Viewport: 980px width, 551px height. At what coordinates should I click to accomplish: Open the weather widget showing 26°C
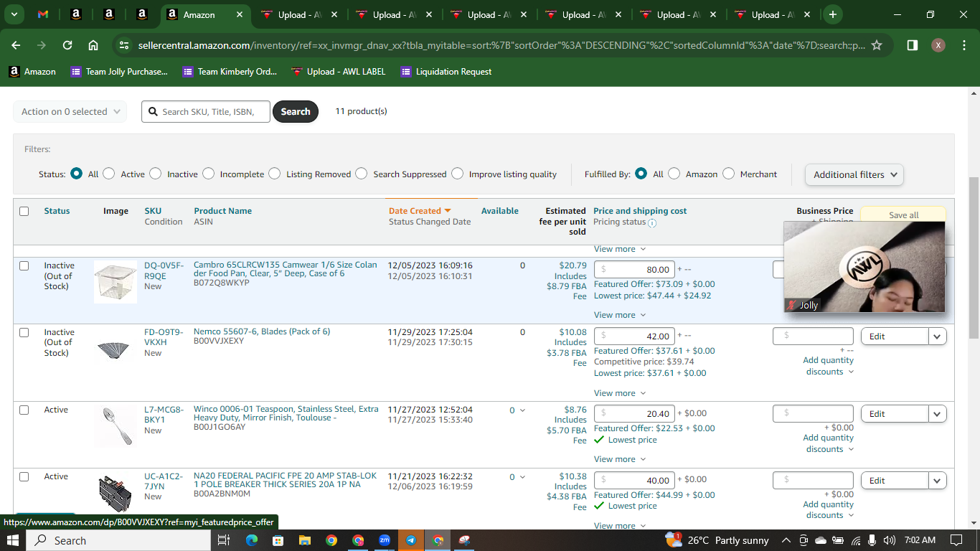click(717, 540)
